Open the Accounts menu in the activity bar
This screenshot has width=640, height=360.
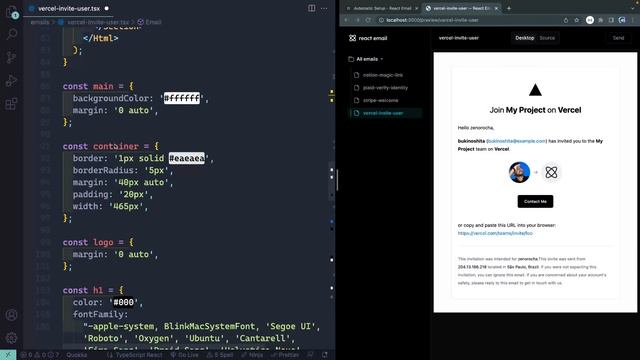pos(11,315)
